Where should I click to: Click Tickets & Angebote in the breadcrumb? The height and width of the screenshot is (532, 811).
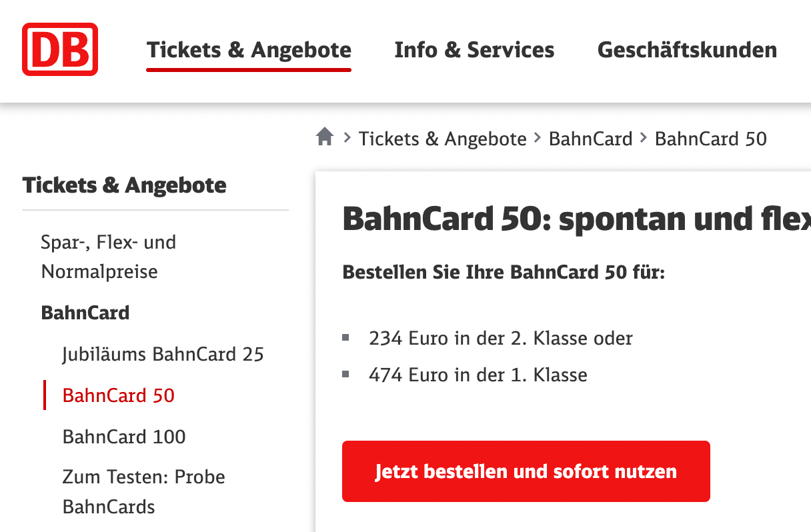[442, 139]
